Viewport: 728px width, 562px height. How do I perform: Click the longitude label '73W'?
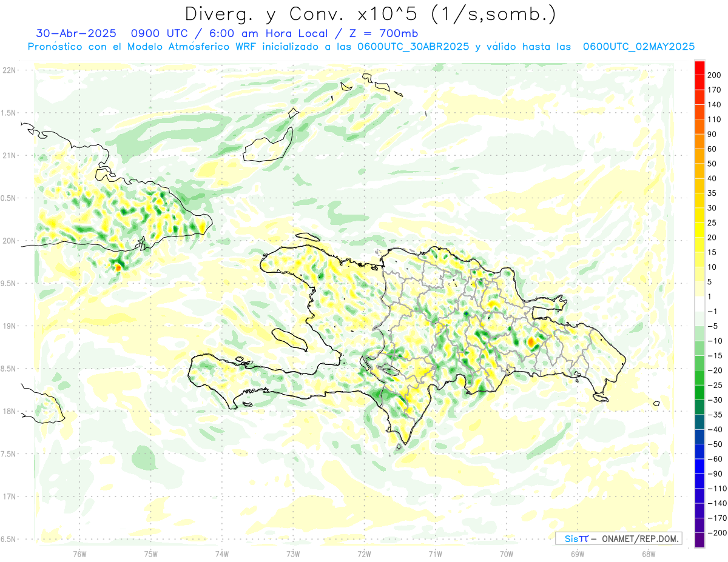(x=293, y=554)
